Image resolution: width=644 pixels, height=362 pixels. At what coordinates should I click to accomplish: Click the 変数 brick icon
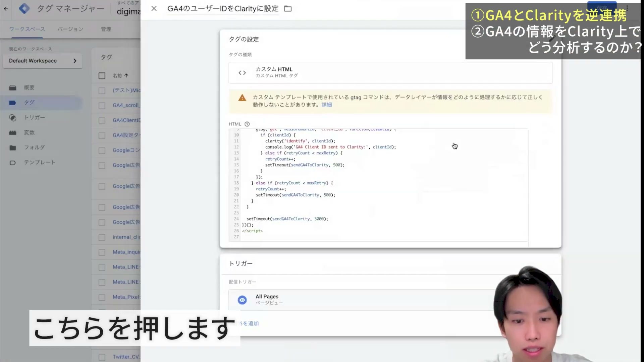coord(13,133)
